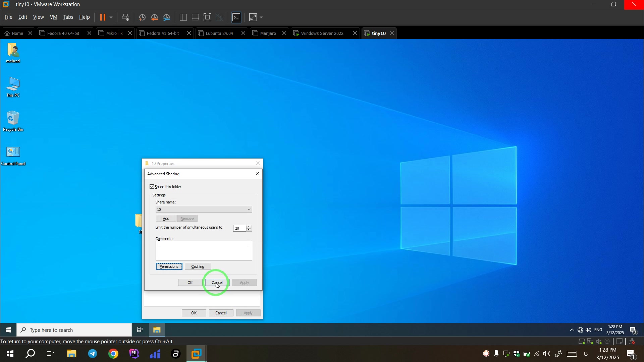The height and width of the screenshot is (362, 644).
Task: Open the Permissions dialog button
Action: coord(169,266)
